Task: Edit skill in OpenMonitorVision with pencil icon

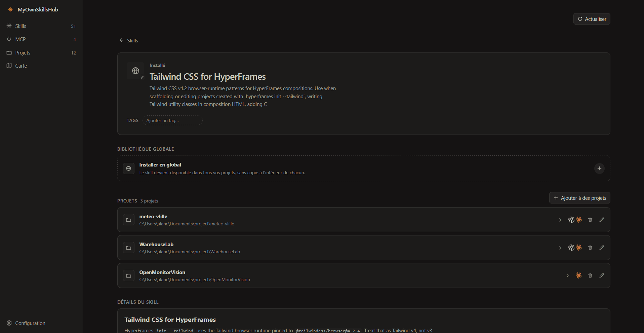Action: pyautogui.click(x=602, y=275)
